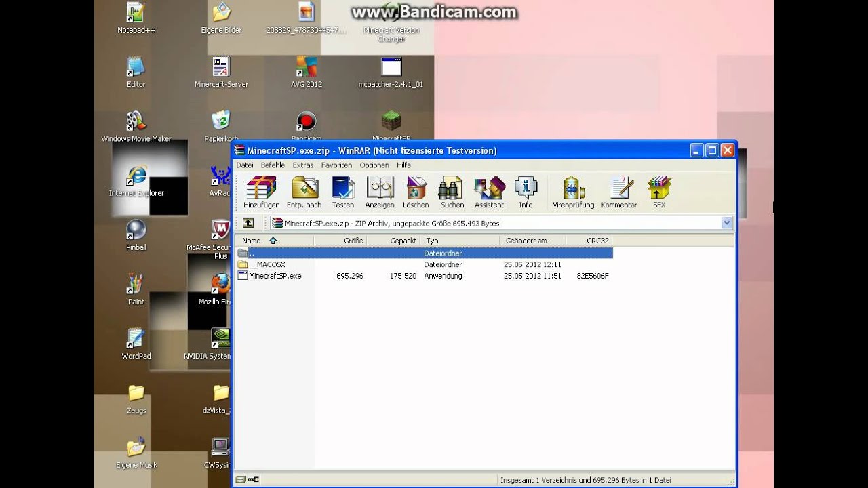868x488 pixels.
Task: Select the Zeugs desktop folder
Action: point(136,399)
